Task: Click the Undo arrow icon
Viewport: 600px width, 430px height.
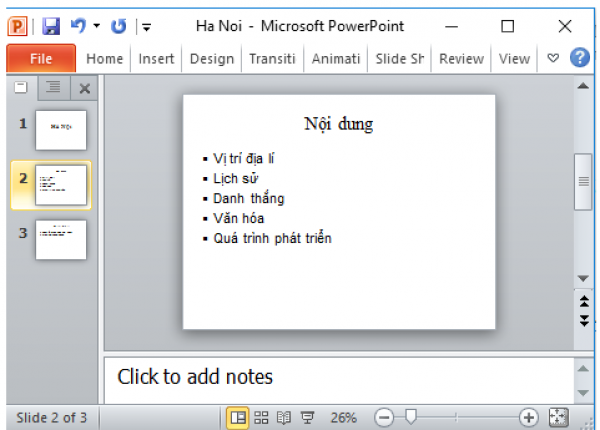Action: (x=77, y=26)
